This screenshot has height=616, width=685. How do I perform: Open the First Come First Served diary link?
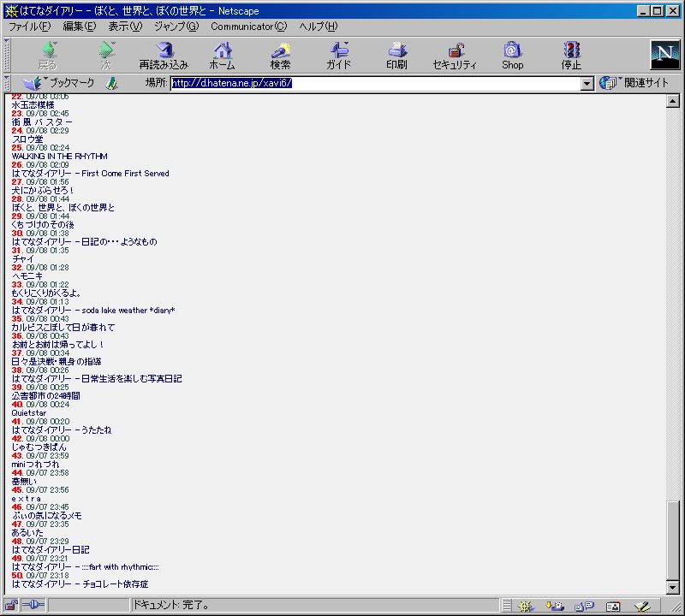[91, 174]
